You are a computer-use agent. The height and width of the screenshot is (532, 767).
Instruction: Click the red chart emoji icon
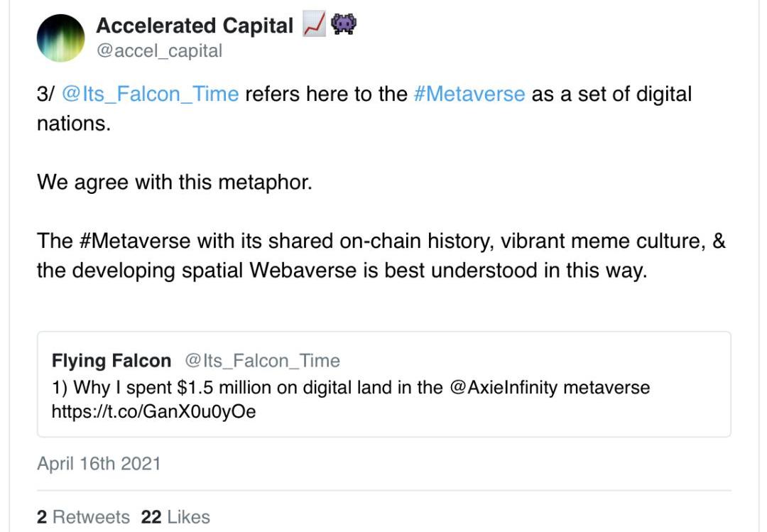pos(314,26)
